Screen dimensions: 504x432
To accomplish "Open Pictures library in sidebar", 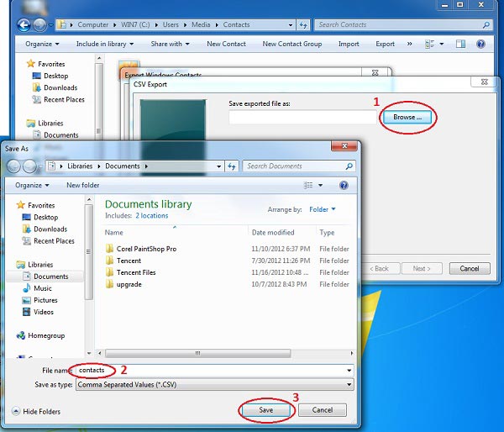I will [x=45, y=300].
